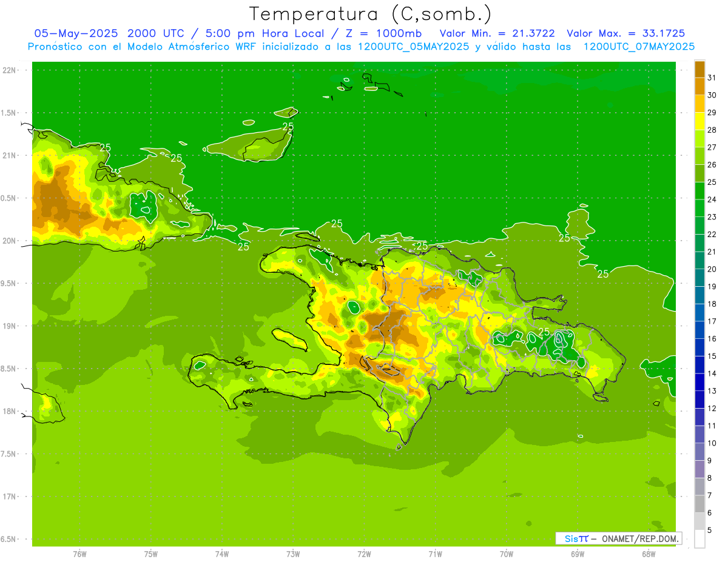728x562 pixels.
Task: Click the 76W longitude axis label
Action: pyautogui.click(x=79, y=554)
